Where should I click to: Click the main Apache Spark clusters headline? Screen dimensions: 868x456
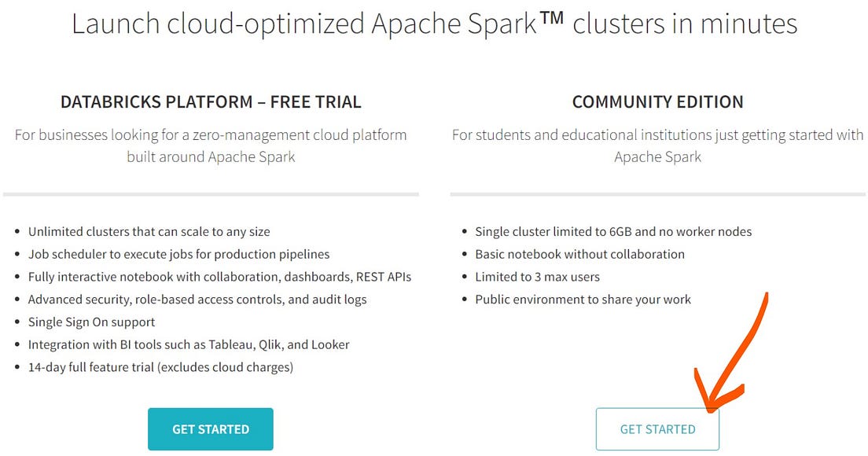pos(434,24)
